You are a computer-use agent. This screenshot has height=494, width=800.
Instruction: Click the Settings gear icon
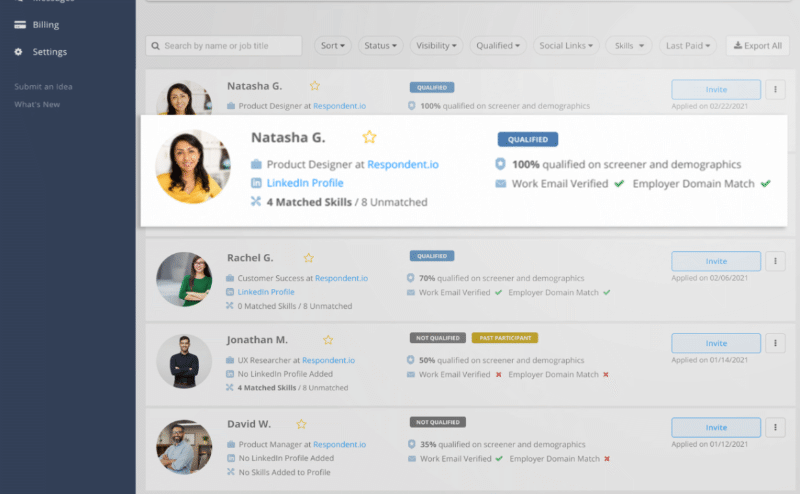pyautogui.click(x=18, y=52)
